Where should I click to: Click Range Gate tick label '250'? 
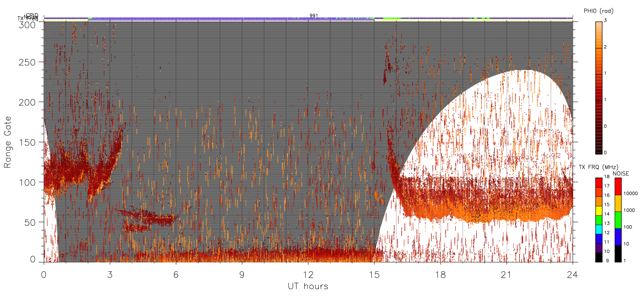tap(28, 62)
